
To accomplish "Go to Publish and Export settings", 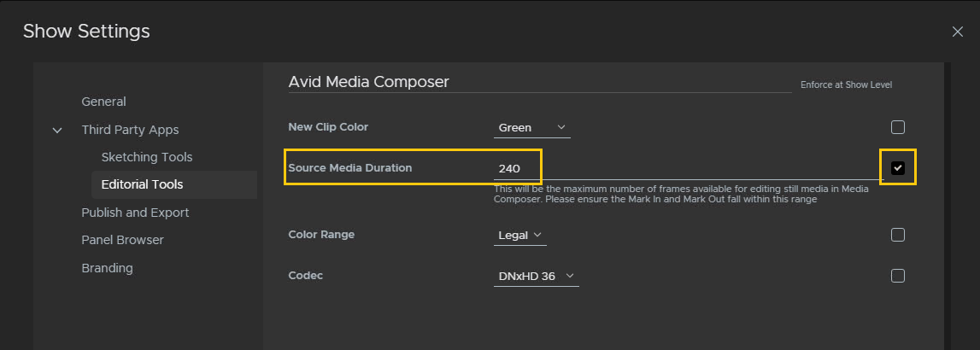I will tap(135, 213).
